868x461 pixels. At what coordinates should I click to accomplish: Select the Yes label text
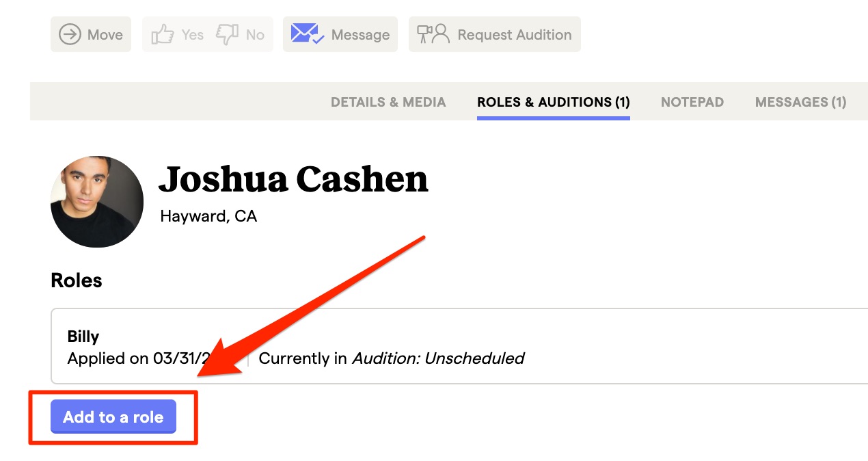pos(193,35)
